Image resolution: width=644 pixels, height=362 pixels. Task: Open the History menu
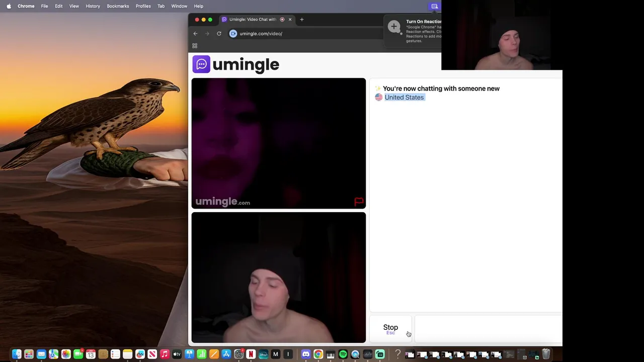(93, 6)
